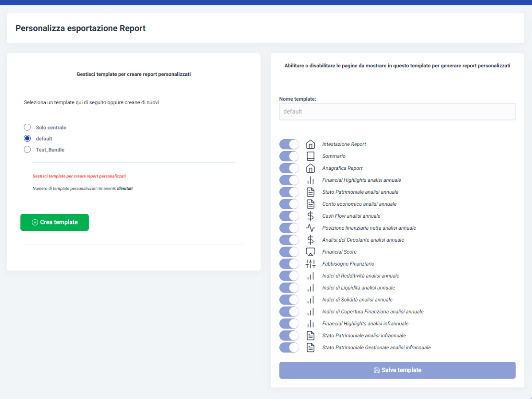This screenshot has height=399, width=532.
Task: Toggle Financial Highlights analisi infrannuale switch
Action: [289, 324]
